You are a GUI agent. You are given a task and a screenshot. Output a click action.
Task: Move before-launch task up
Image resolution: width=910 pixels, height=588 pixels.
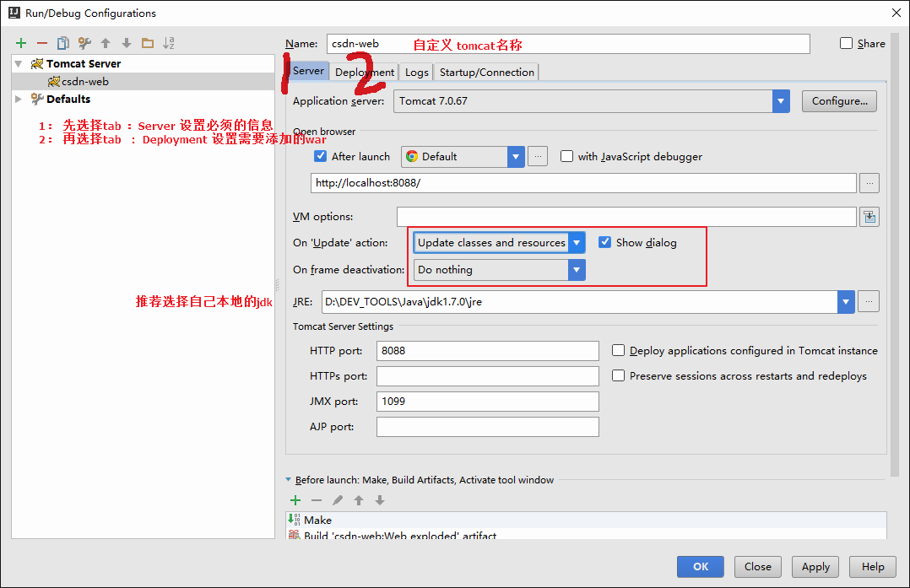pyautogui.click(x=359, y=500)
